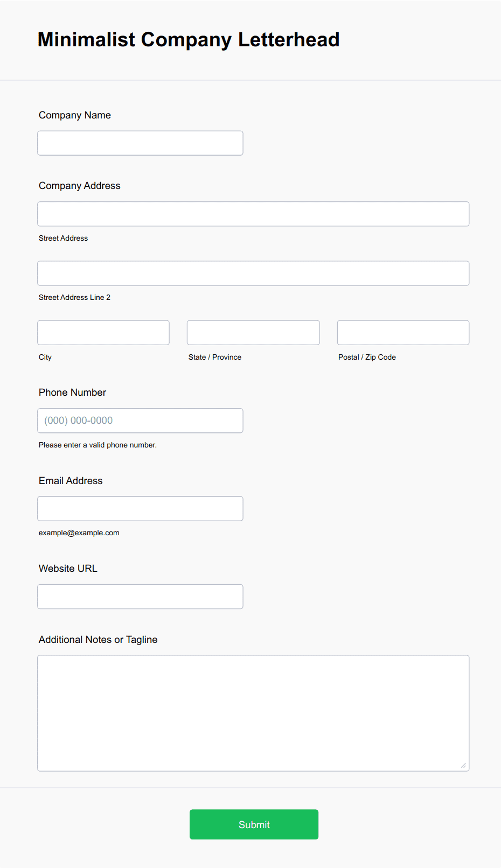Click the Email Address label text
The image size is (501, 868).
pyautogui.click(x=71, y=481)
